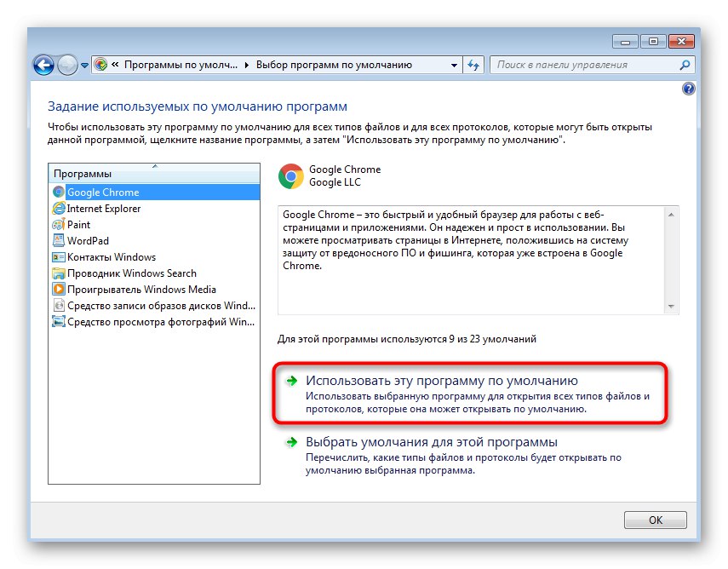Select 'Проигрыватель Windows Media' list entry
728x569 pixels.
[154, 290]
